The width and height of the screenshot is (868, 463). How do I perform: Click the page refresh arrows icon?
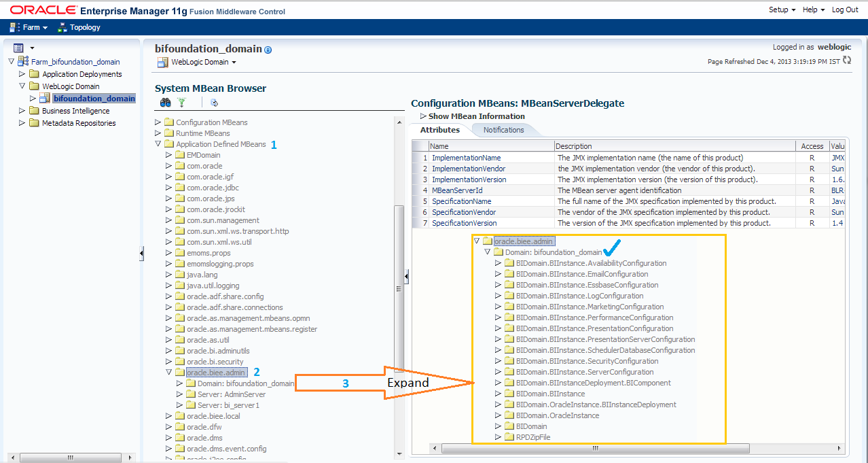(846, 61)
